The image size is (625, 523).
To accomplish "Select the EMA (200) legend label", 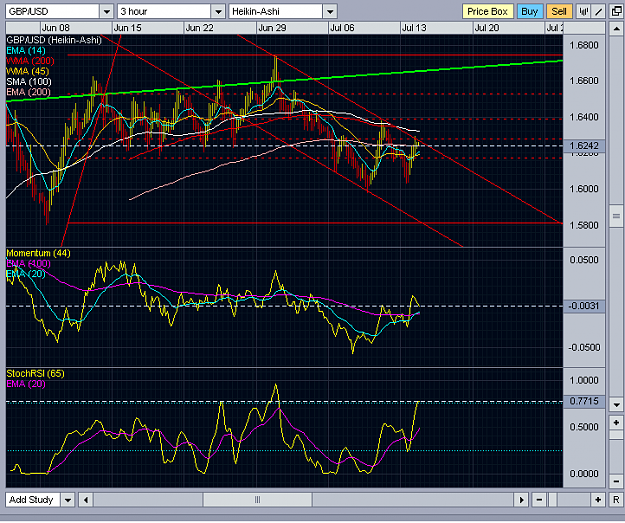I will click(x=29, y=92).
